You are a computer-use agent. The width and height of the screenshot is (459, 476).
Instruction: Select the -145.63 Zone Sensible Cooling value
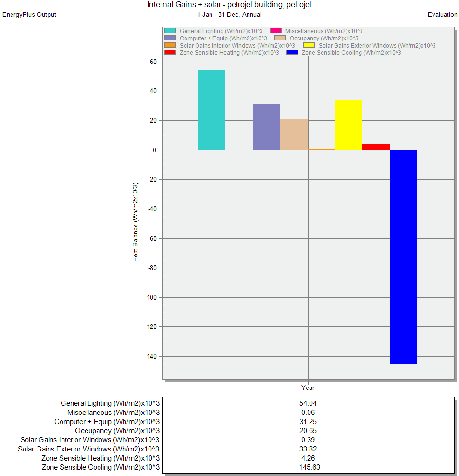(308, 467)
